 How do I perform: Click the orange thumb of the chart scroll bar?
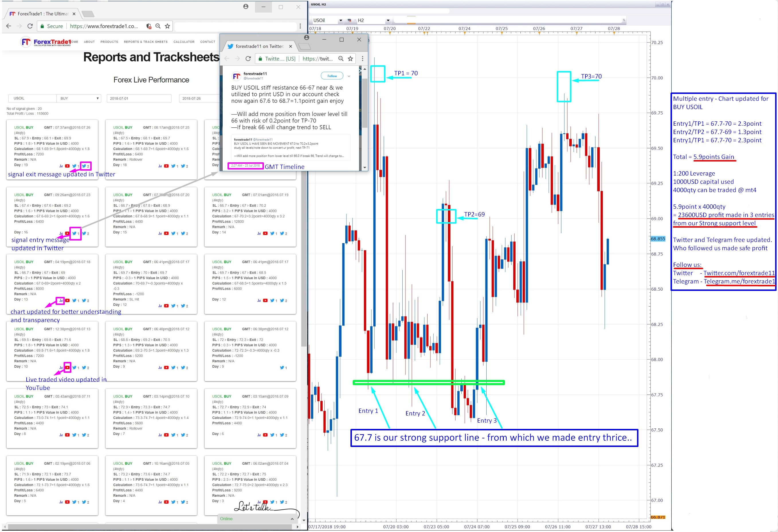(x=411, y=23)
